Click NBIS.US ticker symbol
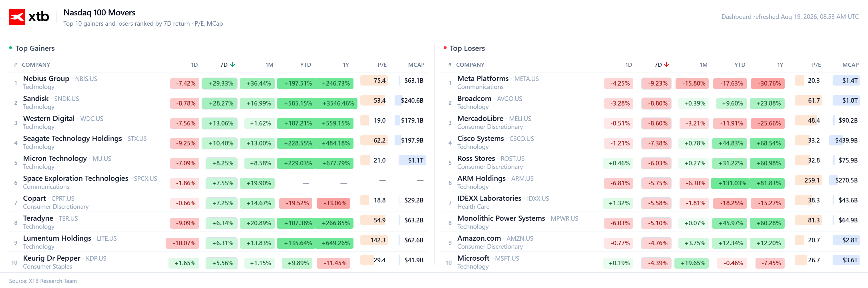The height and width of the screenshot is (288, 868). click(x=86, y=79)
